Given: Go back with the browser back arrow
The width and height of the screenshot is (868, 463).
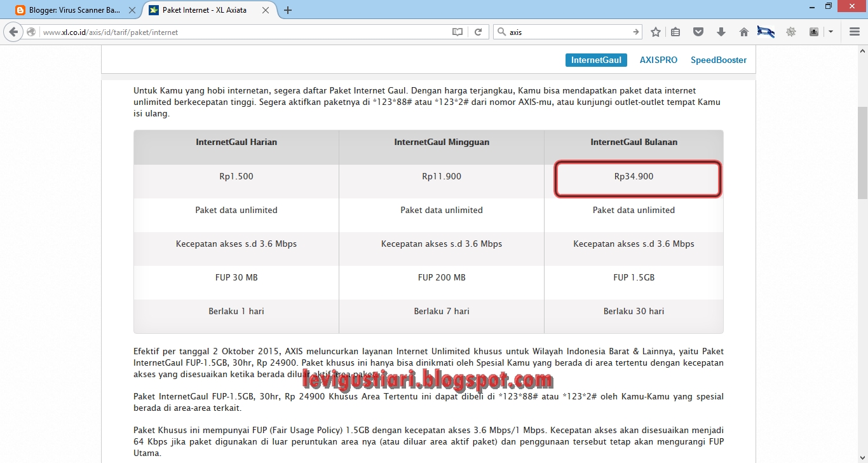Looking at the screenshot, I should [13, 32].
